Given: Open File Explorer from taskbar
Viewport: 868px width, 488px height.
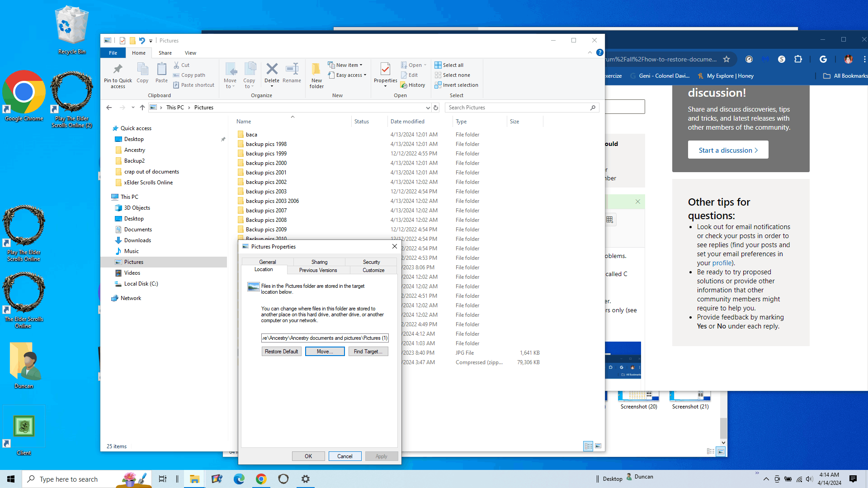Looking at the screenshot, I should tap(195, 479).
